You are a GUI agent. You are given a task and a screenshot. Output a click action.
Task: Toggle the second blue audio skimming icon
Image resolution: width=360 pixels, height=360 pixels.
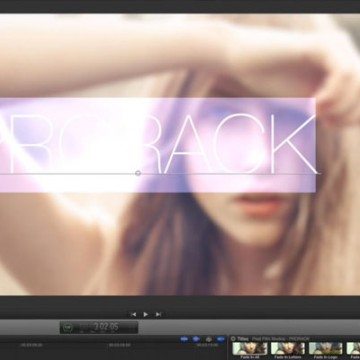[x=196, y=339]
